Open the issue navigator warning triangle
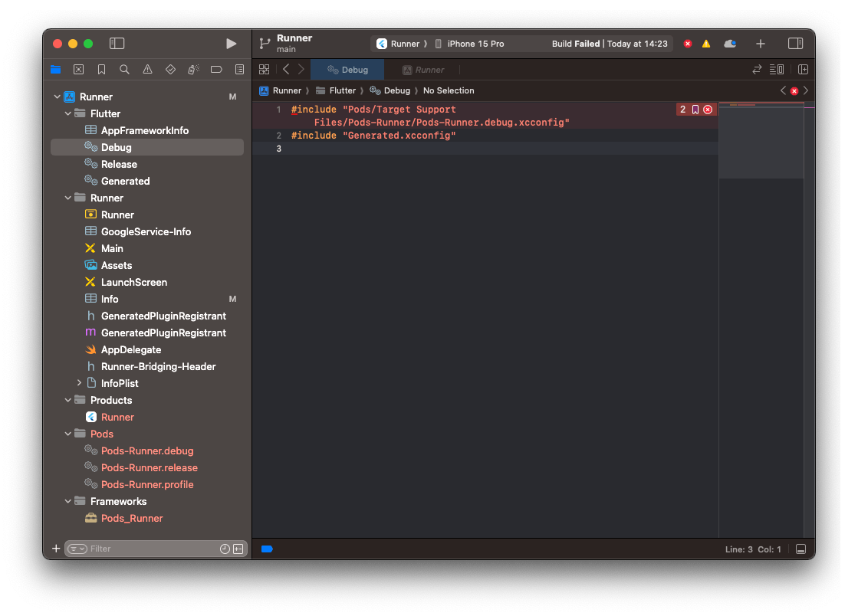This screenshot has height=616, width=858. pos(148,70)
